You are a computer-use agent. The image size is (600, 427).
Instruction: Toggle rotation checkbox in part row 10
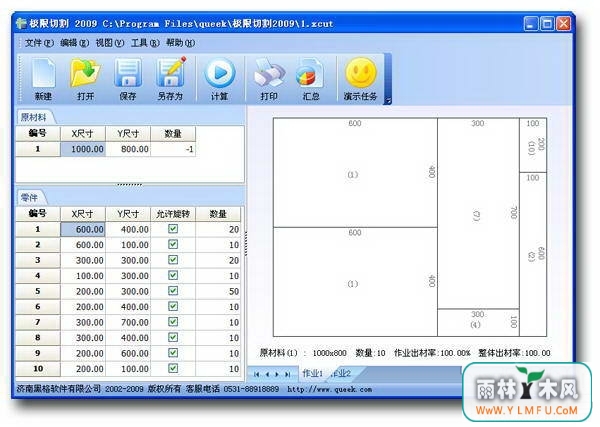pyautogui.click(x=173, y=368)
